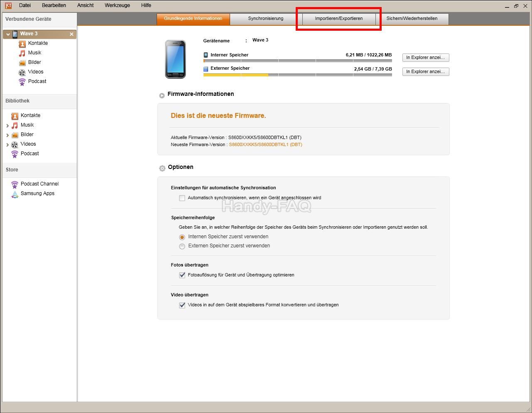
Task: Open the Samsung Apps store icon
Action: (15, 194)
